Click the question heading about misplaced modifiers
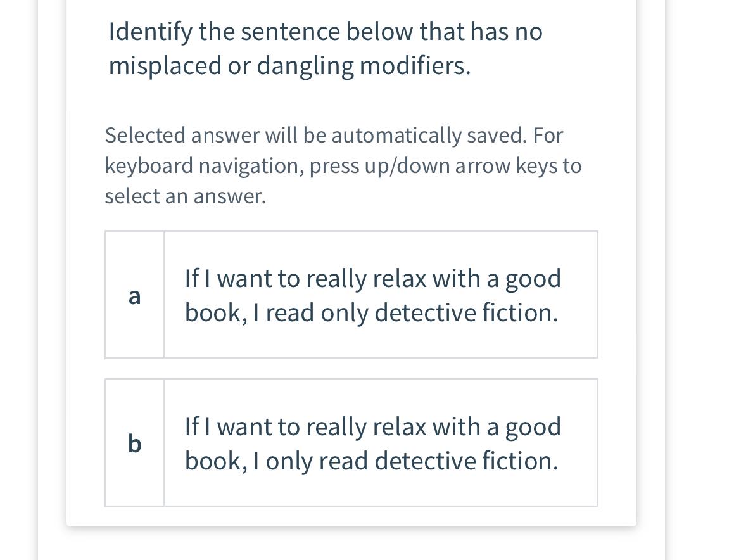This screenshot has width=741, height=560. pos(326,48)
